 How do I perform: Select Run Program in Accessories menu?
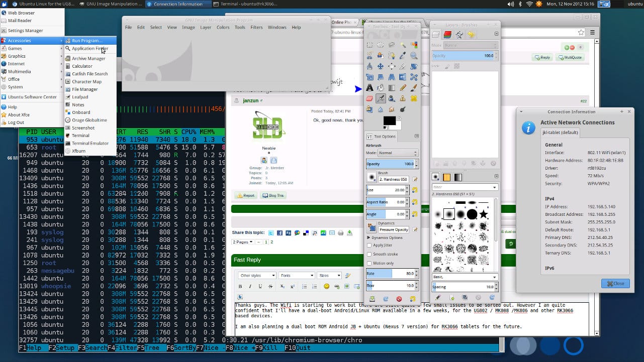90,41
